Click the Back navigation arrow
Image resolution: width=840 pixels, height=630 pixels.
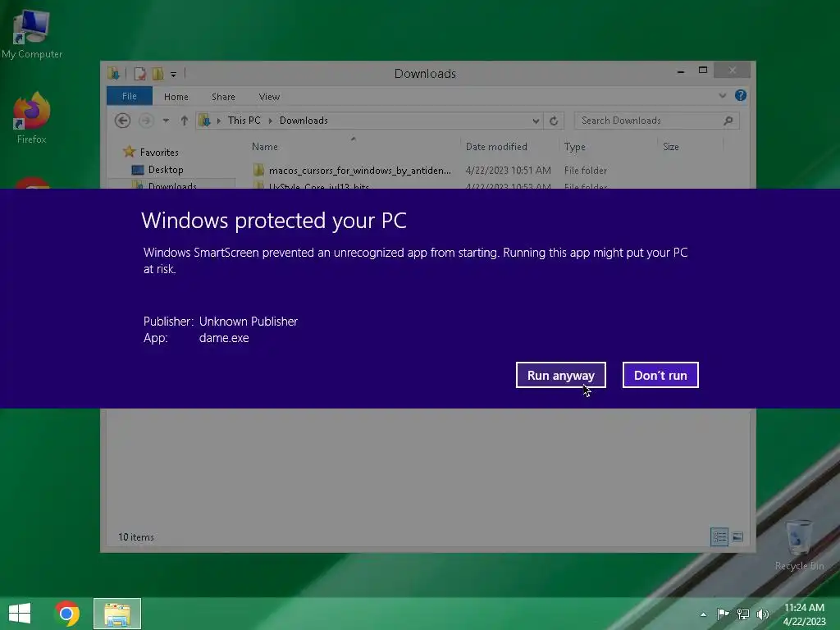click(x=123, y=121)
